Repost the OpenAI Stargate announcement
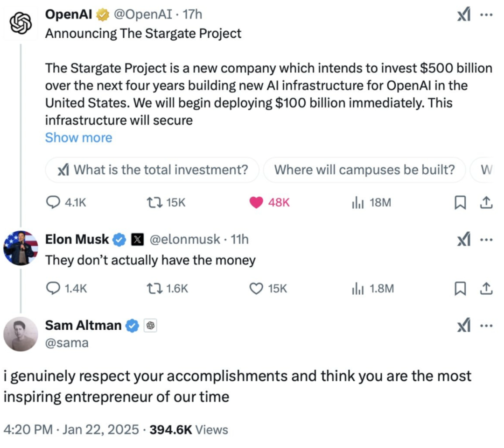Viewport: 504px width, 448px height. tap(152, 202)
